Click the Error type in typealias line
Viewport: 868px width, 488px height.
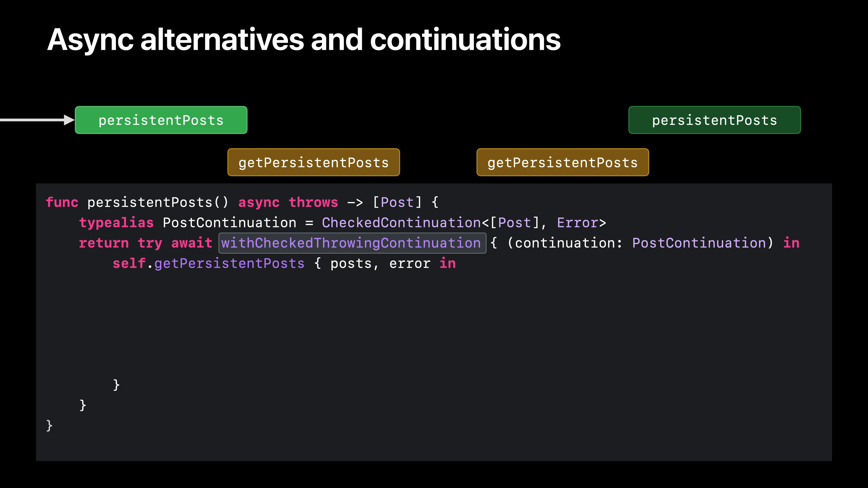click(x=578, y=223)
